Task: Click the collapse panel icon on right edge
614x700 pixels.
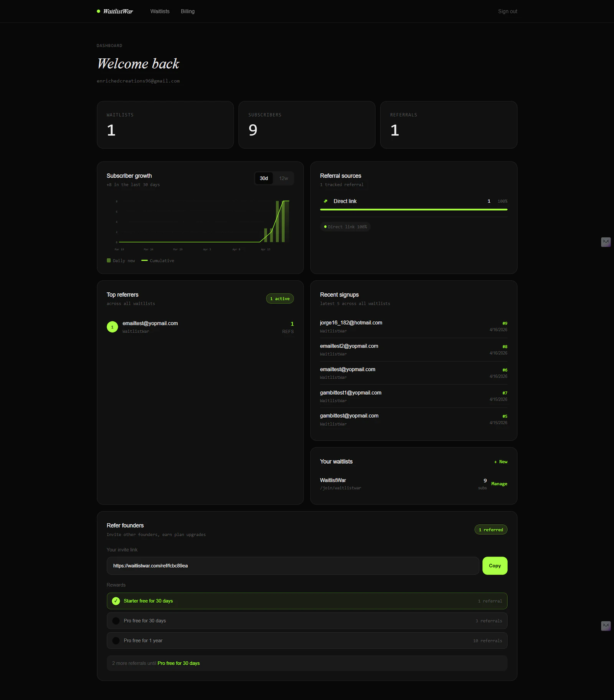Action: 606,242
